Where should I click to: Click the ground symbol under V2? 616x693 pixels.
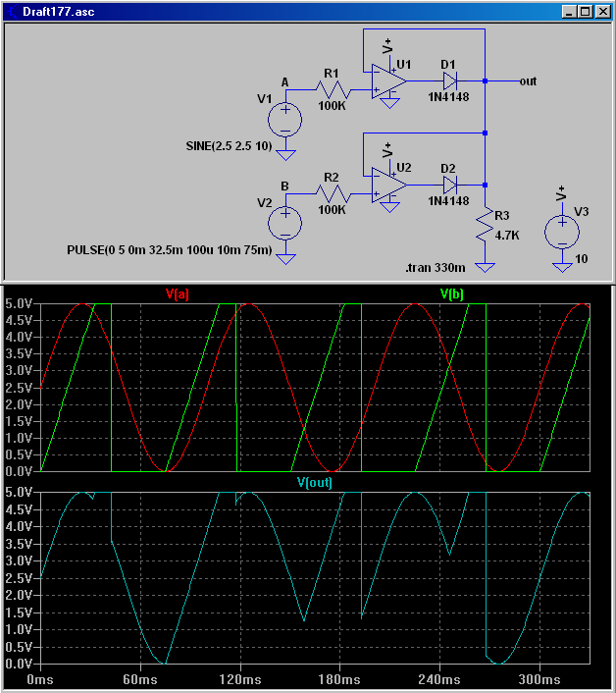click(x=285, y=259)
